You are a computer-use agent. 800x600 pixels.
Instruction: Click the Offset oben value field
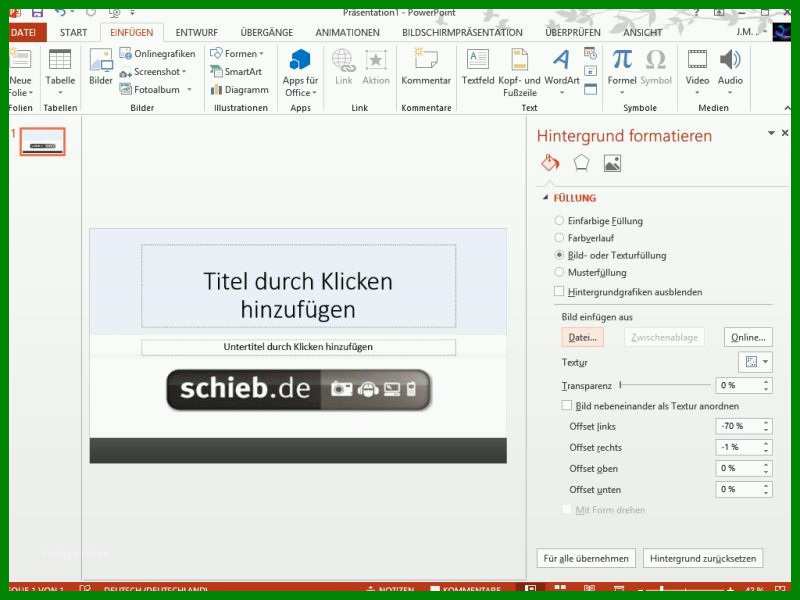[x=739, y=468]
